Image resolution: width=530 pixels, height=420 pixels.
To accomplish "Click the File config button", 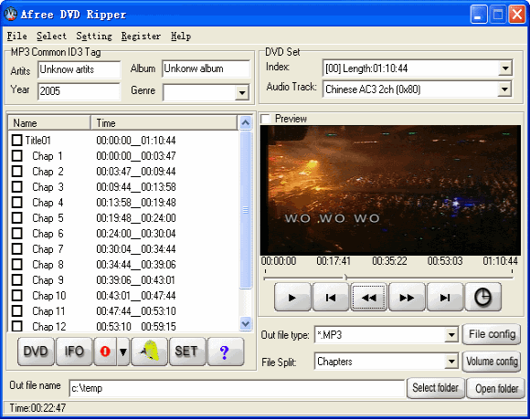I will 492,334.
